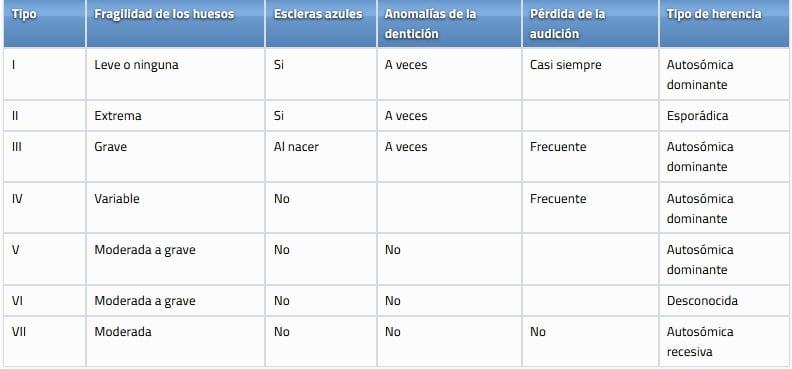Click the 'Tipo' column header
The image size is (792, 369).
pyautogui.click(x=24, y=14)
